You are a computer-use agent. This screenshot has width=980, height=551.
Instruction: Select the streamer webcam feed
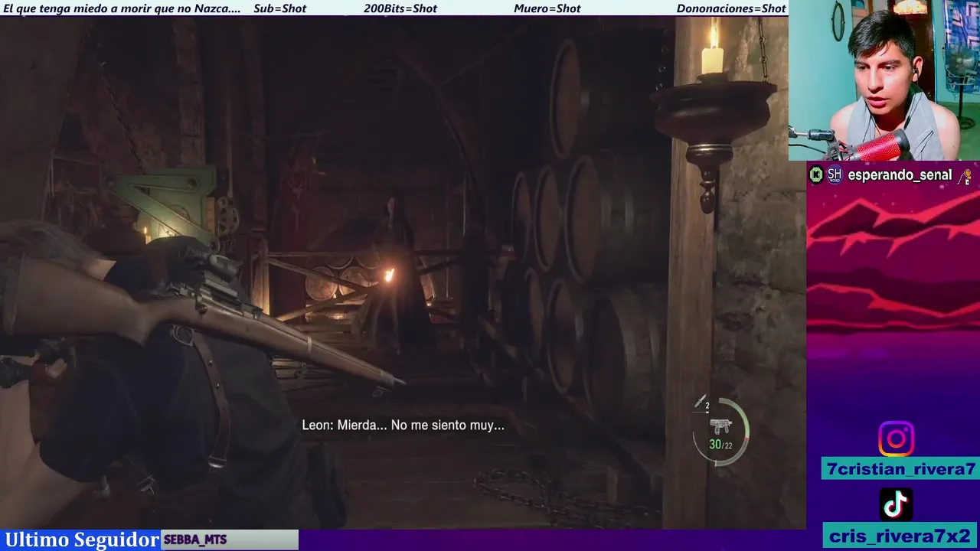click(x=884, y=80)
